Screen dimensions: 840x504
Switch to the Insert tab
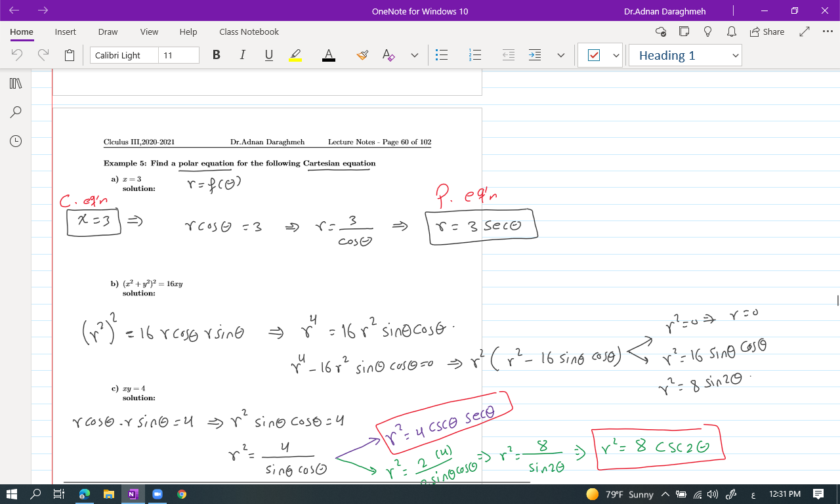pos(65,31)
